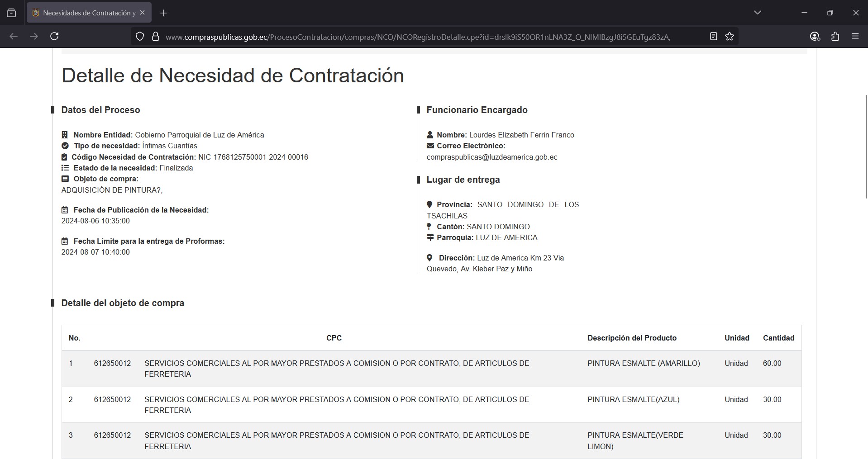Viewport: 868px width, 459px height.
Task: Click the Unidad column header
Action: click(737, 338)
